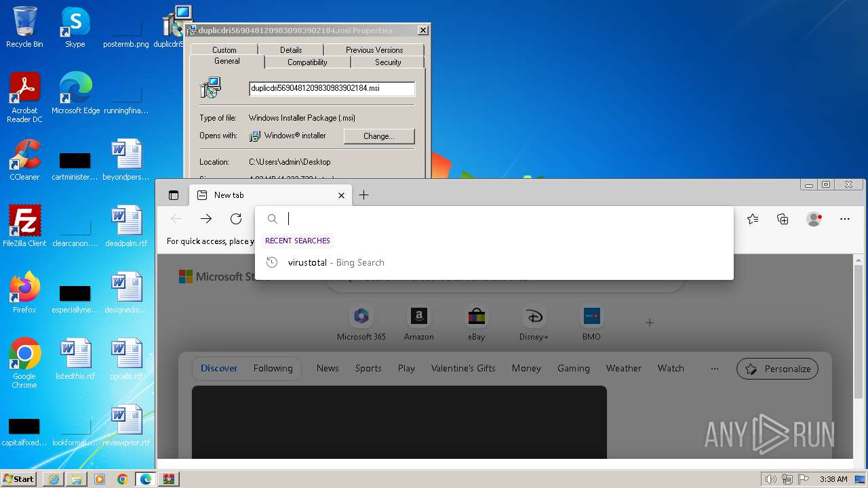The image size is (868, 488).
Task: Open the Gaming feed category
Action: 574,368
